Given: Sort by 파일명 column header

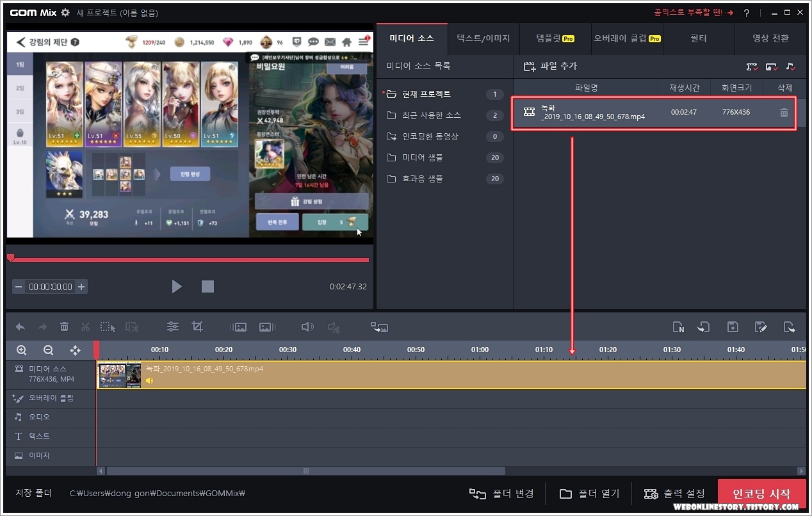Looking at the screenshot, I should [x=586, y=88].
